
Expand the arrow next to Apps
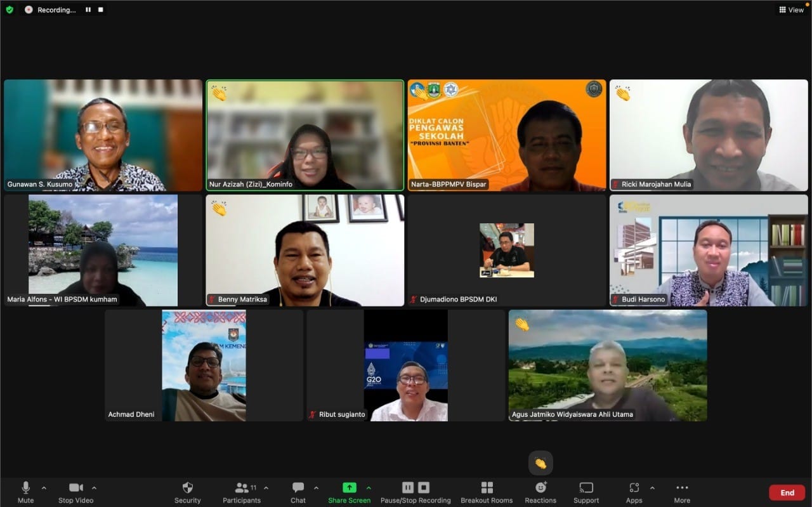coord(652,488)
